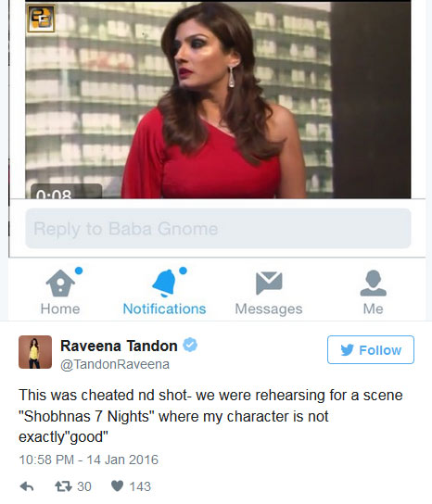Like the tweet with 143 likes

coord(117,485)
